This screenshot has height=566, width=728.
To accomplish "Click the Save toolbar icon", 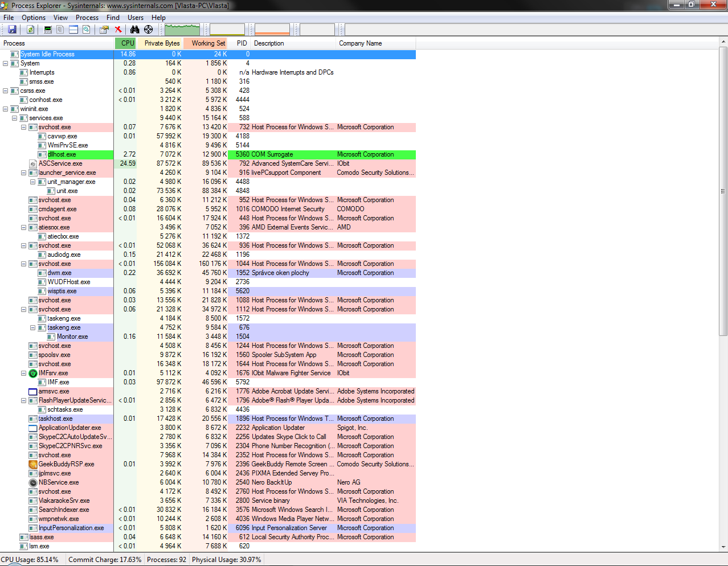I will coord(12,30).
